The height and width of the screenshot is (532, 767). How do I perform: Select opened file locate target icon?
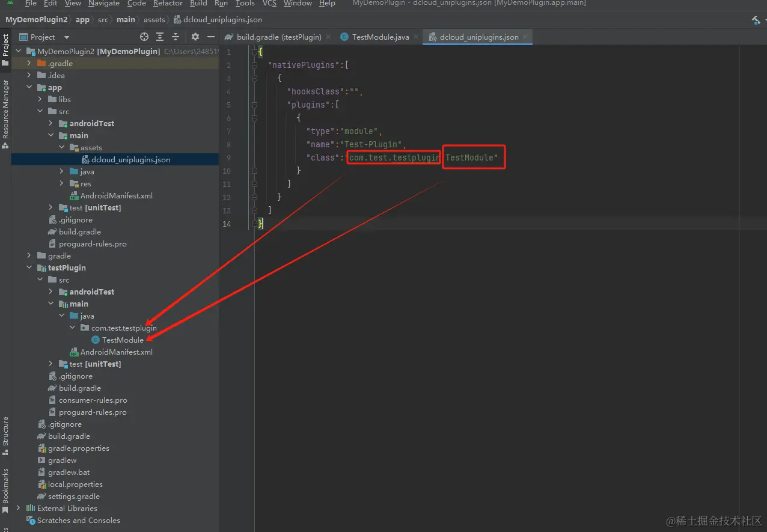click(144, 37)
